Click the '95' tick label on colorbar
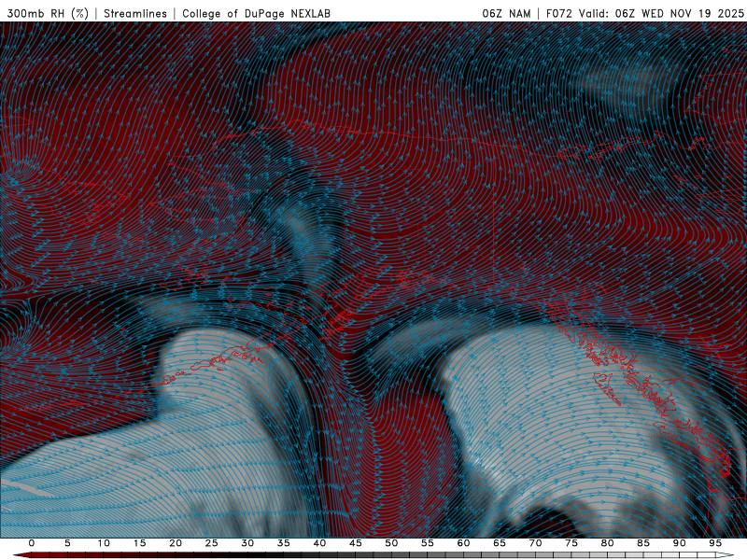 pos(715,543)
